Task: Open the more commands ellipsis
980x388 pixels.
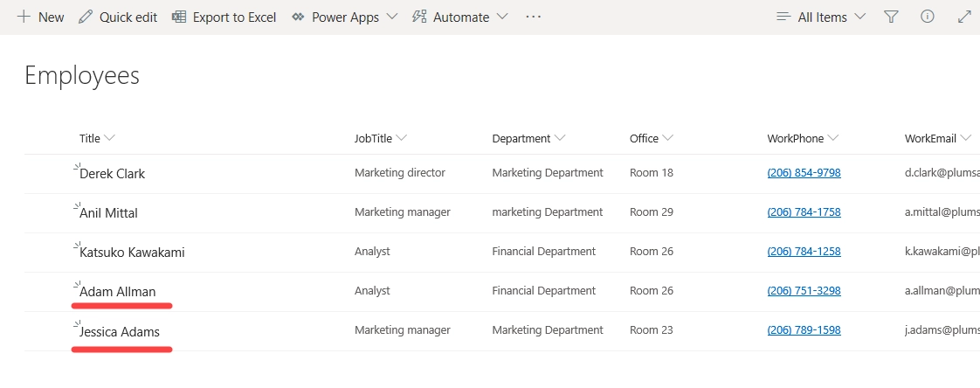Action: point(533,17)
